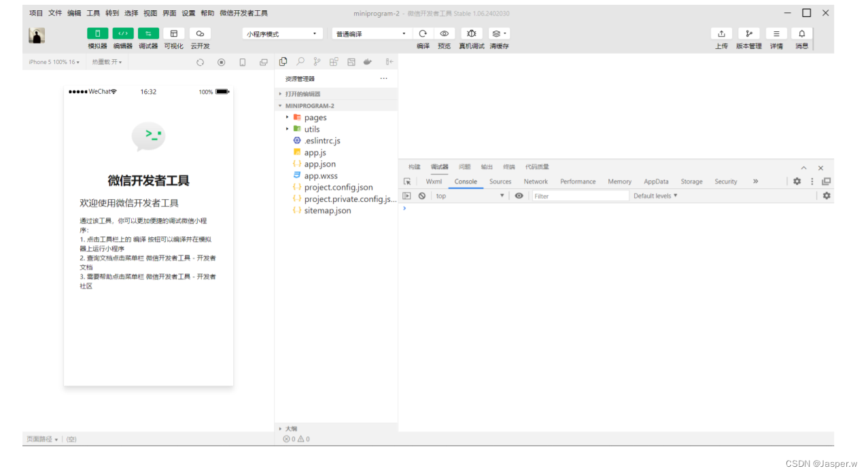868x475 pixels.
Task: Open the search panel magnifier icon
Action: [300, 62]
